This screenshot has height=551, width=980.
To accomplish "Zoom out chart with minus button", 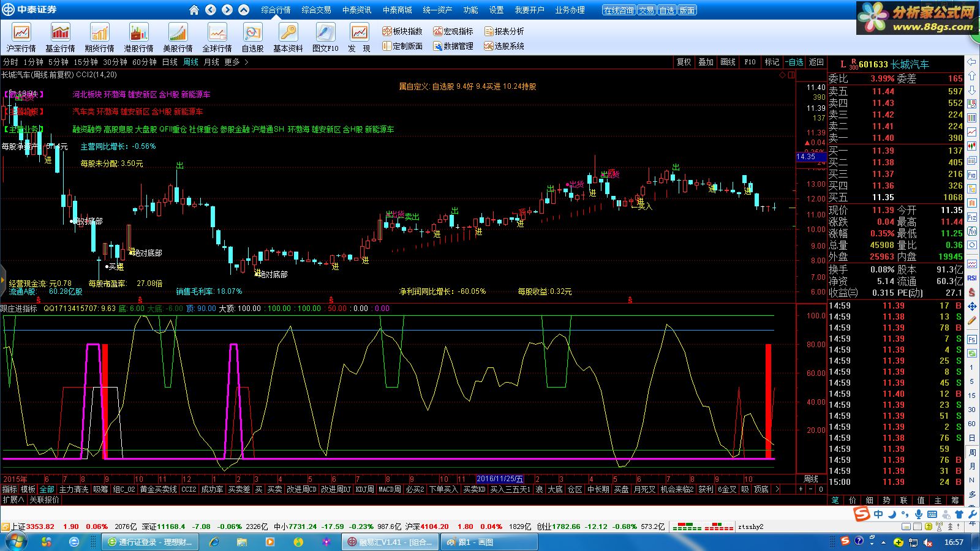I will [x=811, y=489].
